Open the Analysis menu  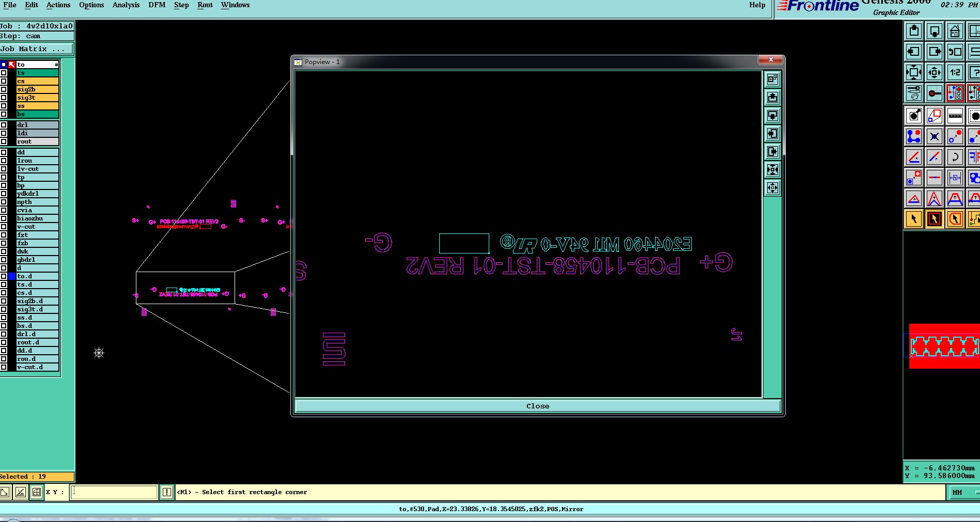coord(126,5)
